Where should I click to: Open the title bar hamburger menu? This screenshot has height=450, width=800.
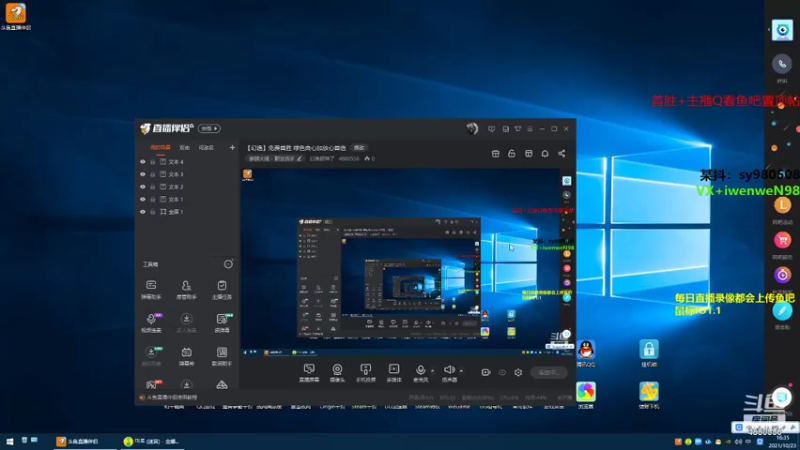click(530, 129)
